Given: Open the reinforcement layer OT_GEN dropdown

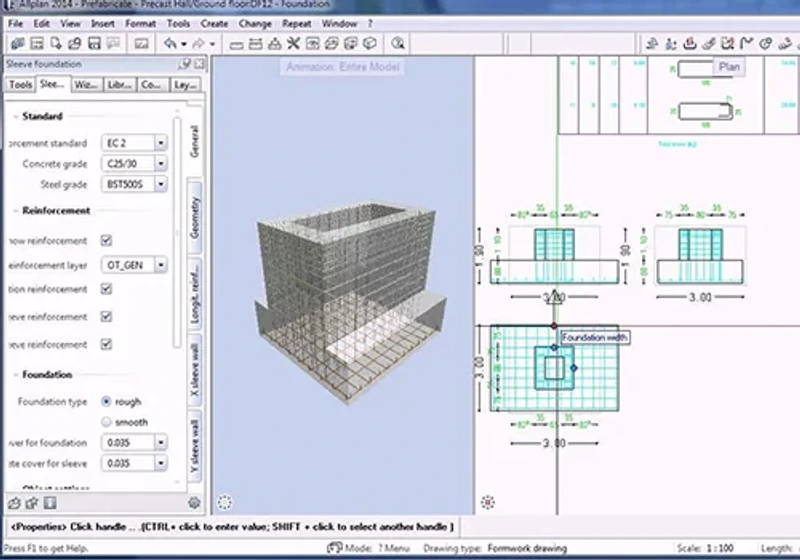Looking at the screenshot, I should pos(161,265).
